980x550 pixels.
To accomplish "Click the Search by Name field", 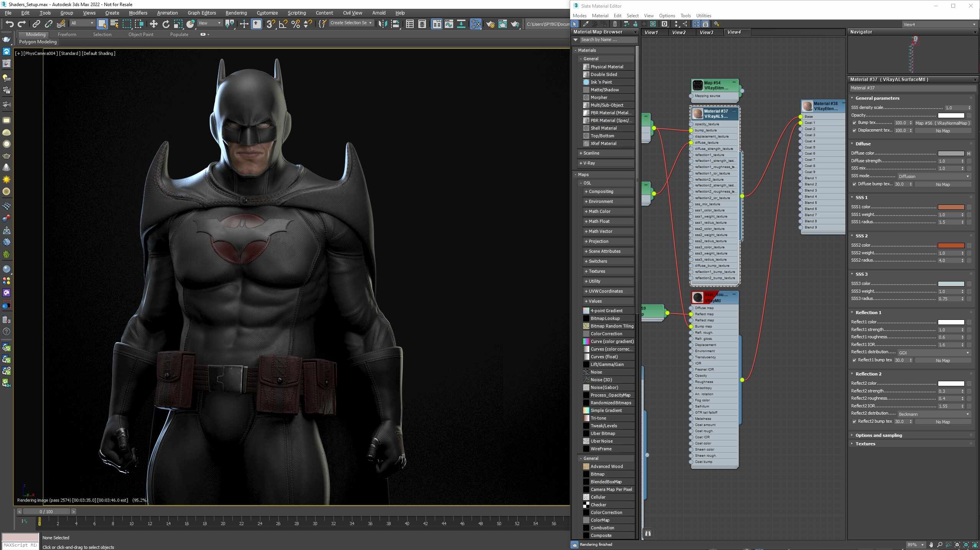I will tap(607, 40).
